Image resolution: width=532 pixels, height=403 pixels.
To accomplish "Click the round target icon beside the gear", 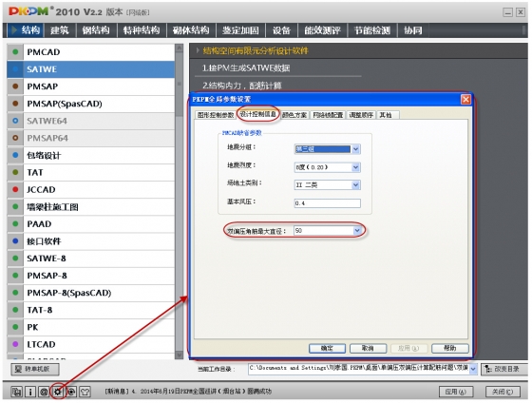I will click(x=71, y=392).
